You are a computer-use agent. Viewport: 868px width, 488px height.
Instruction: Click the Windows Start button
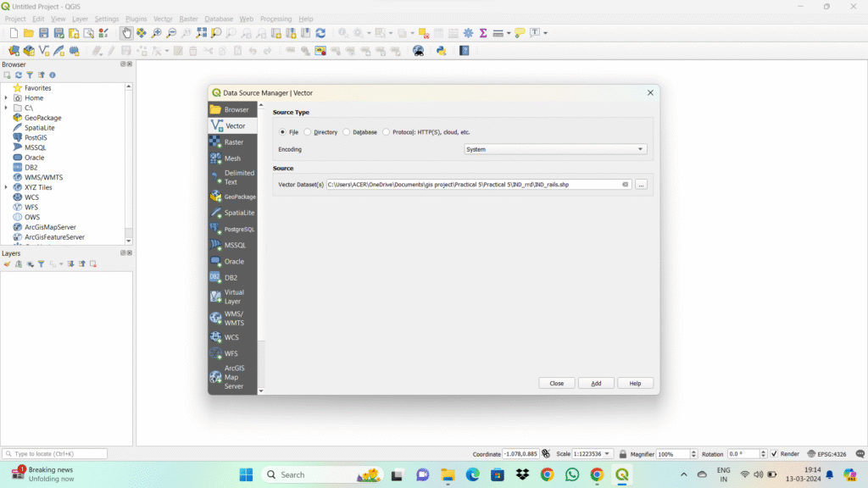click(x=247, y=474)
